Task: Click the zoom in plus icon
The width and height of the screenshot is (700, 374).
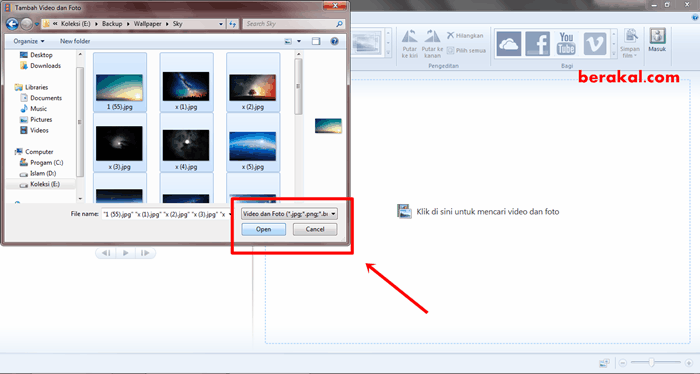Action: tap(688, 362)
